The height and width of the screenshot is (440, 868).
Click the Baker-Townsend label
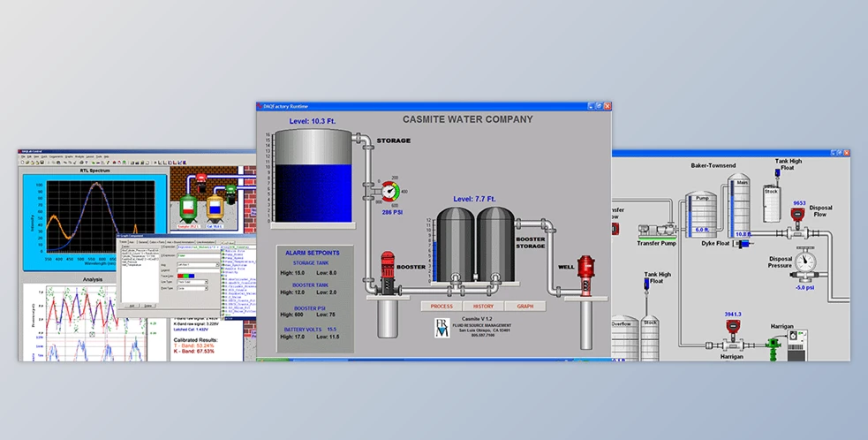coord(713,166)
